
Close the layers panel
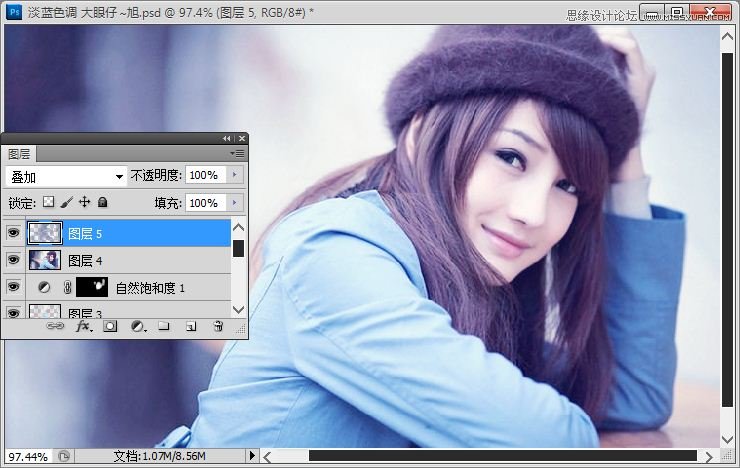(242, 138)
